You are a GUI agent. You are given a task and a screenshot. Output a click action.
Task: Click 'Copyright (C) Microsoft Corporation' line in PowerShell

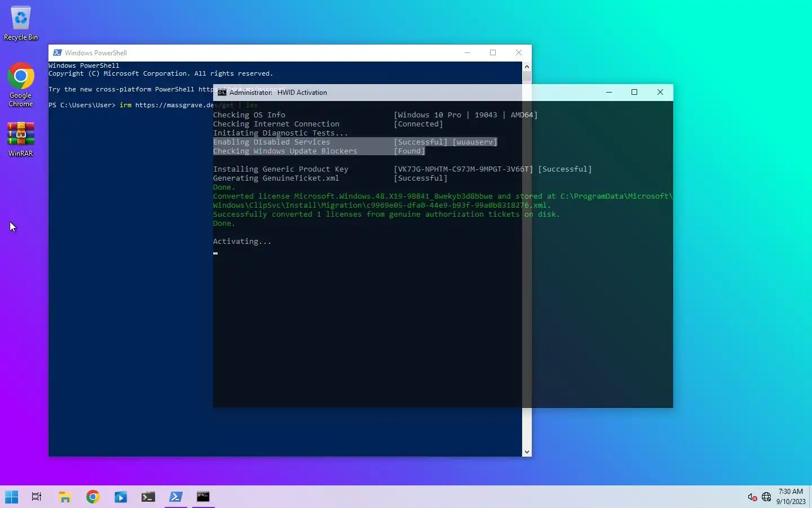point(161,73)
